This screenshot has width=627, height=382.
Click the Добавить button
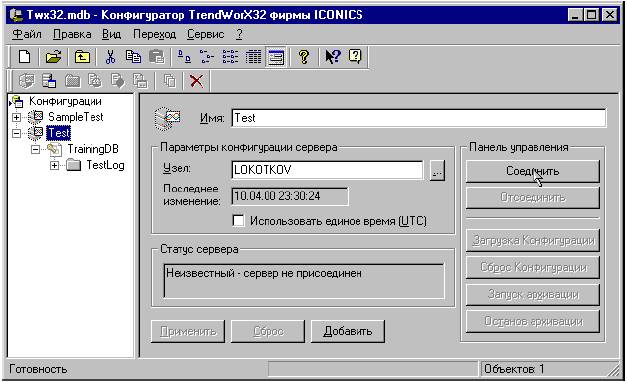coord(348,331)
